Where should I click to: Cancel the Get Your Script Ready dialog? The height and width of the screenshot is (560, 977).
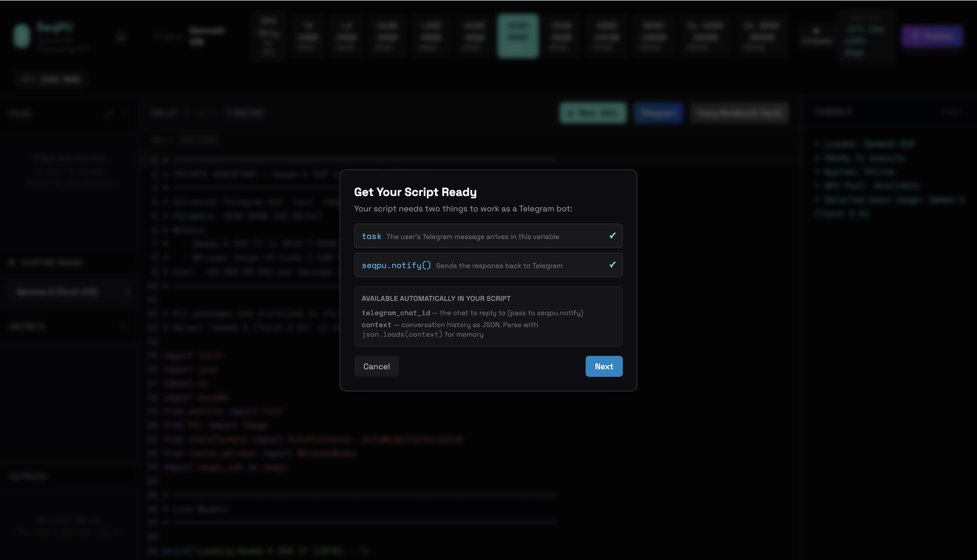pyautogui.click(x=376, y=366)
